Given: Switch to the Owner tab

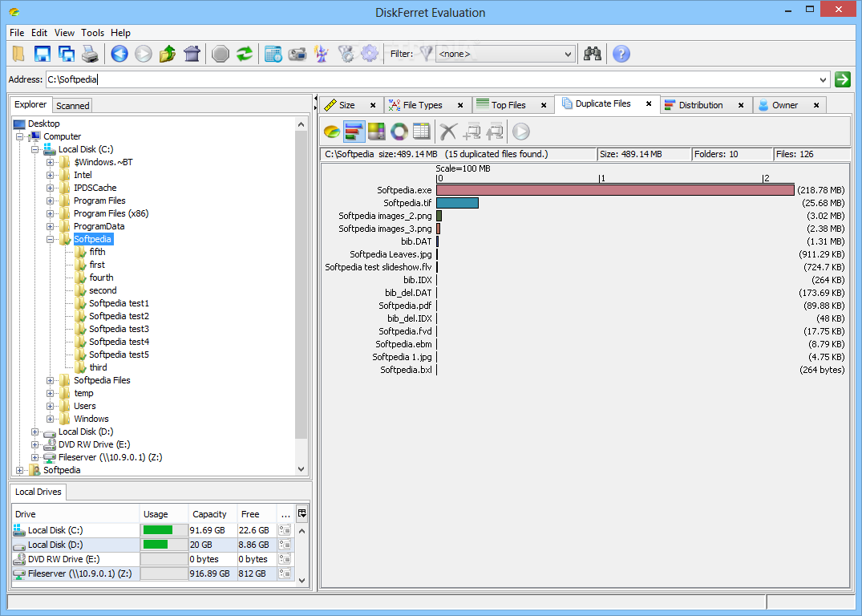Looking at the screenshot, I should click(784, 105).
